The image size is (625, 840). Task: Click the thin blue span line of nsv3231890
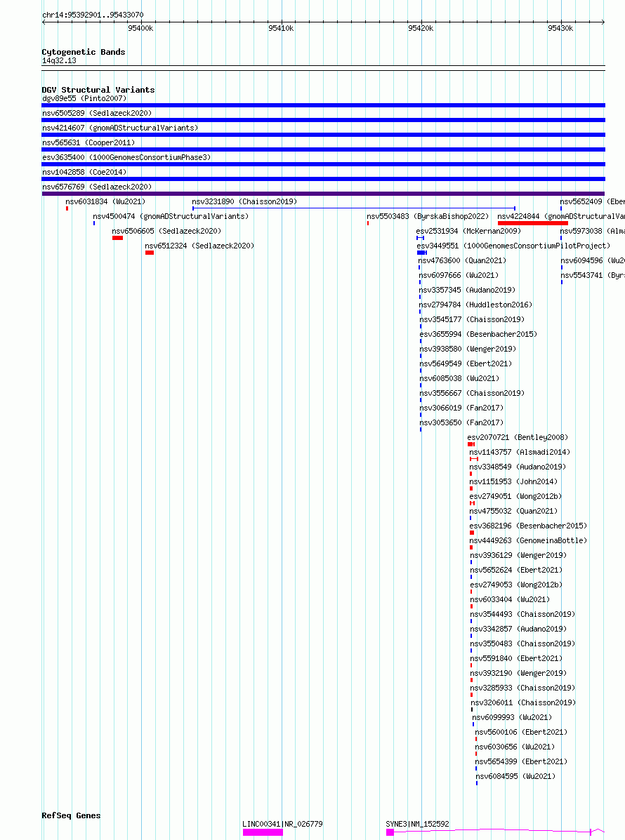pyautogui.click(x=354, y=208)
